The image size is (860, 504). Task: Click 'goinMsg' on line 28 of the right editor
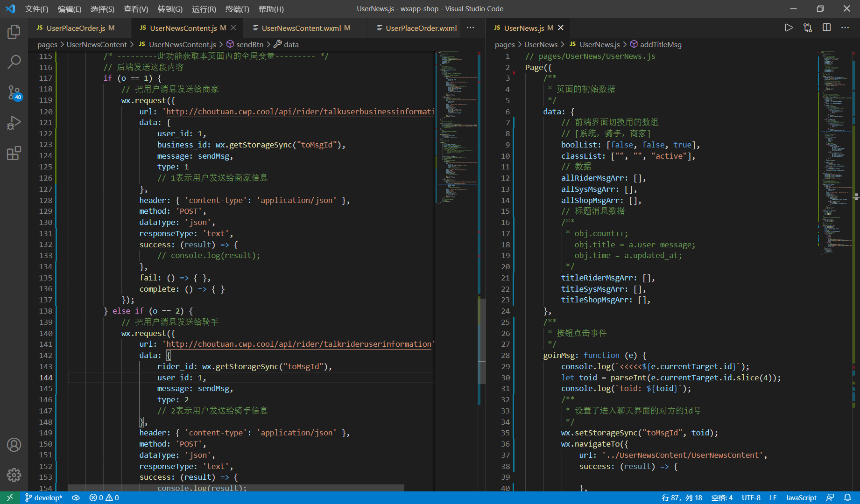pyautogui.click(x=559, y=355)
